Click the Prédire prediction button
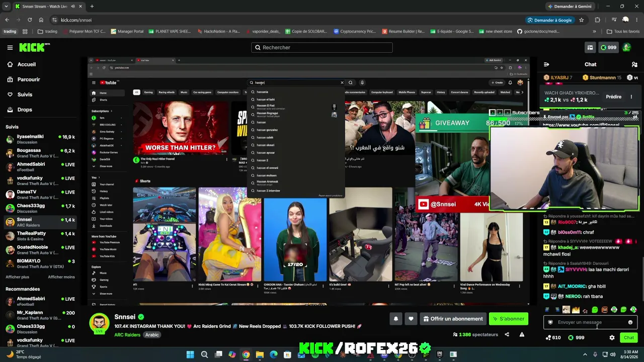The image size is (644, 362). coord(613,97)
